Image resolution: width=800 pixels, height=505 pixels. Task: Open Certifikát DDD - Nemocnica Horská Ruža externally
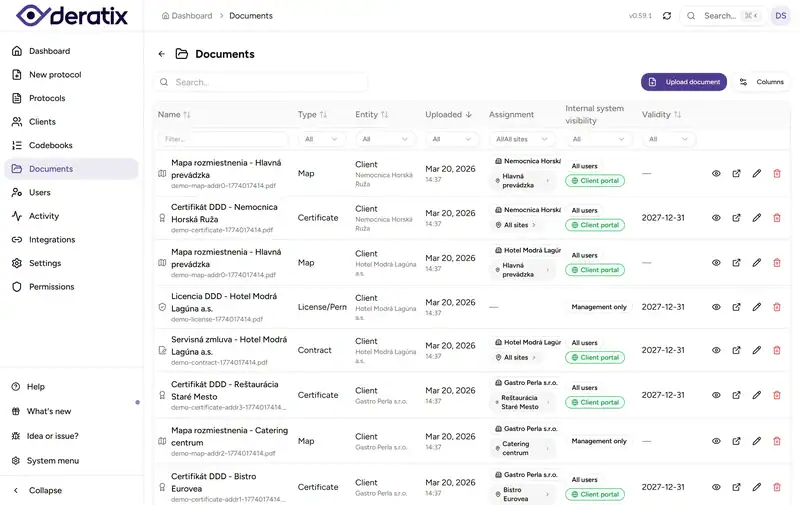point(736,218)
